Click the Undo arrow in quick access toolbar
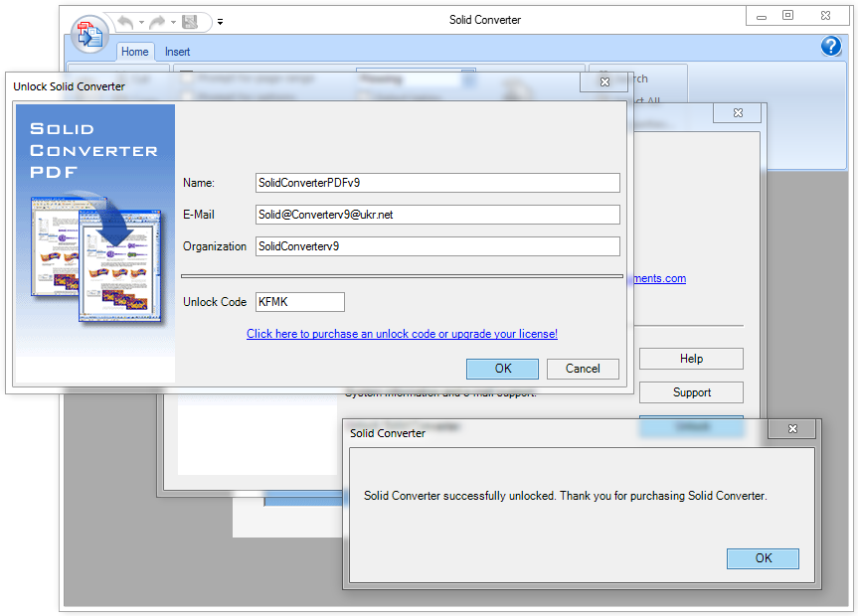 click(125, 21)
